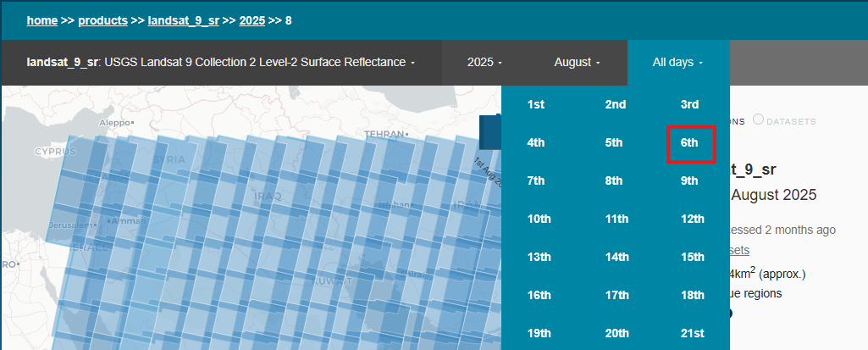Choose the 8th from day list

[614, 181]
